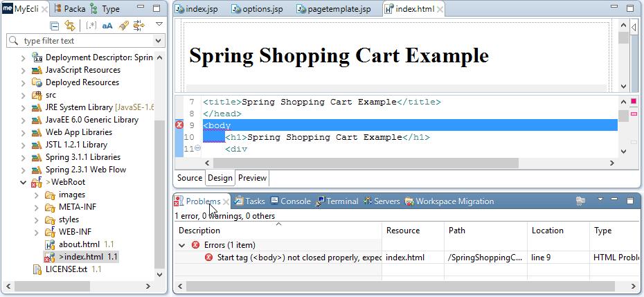644x297 pixels.
Task: Collapse the WebRoot folder
Action: 24,182
